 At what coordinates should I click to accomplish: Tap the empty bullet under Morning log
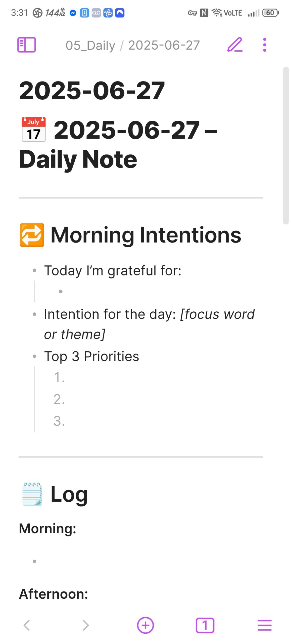[x=35, y=561]
